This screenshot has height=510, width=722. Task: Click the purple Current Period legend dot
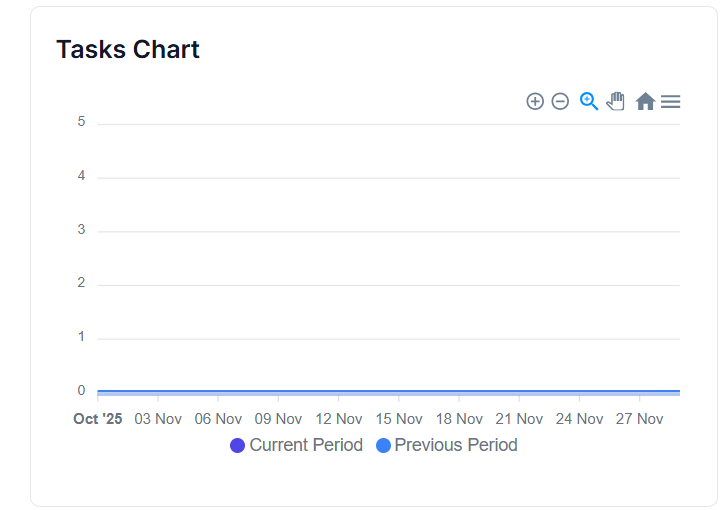[237, 446]
